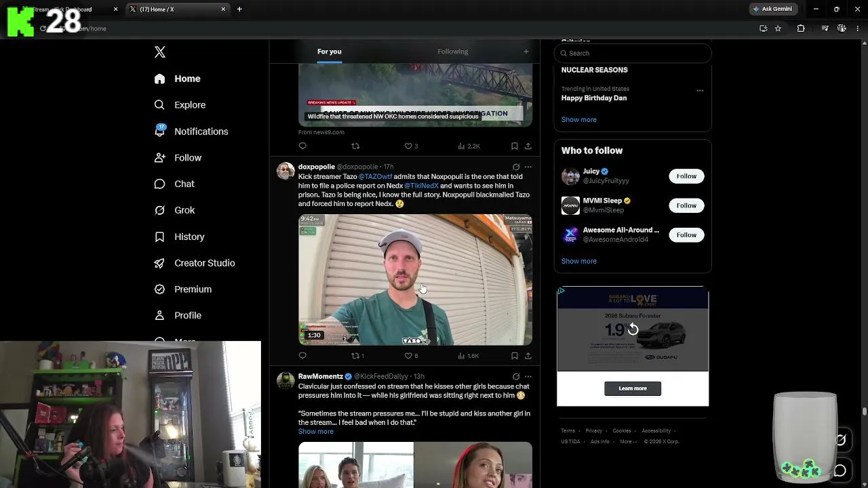Show more trending topics
868x488 pixels.
pyautogui.click(x=579, y=119)
